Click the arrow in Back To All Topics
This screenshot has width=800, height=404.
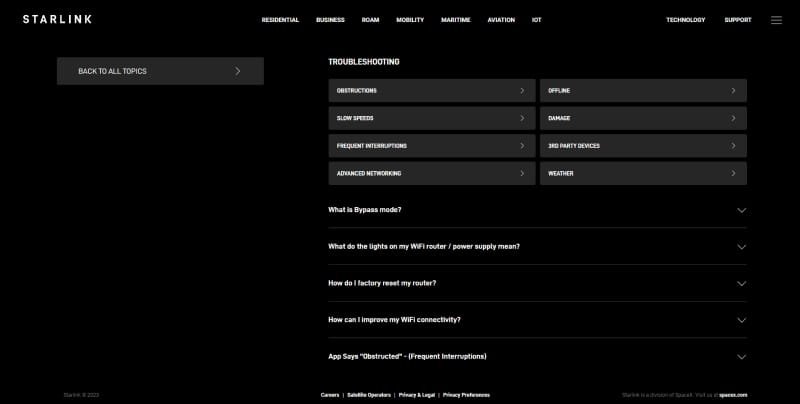tap(238, 71)
